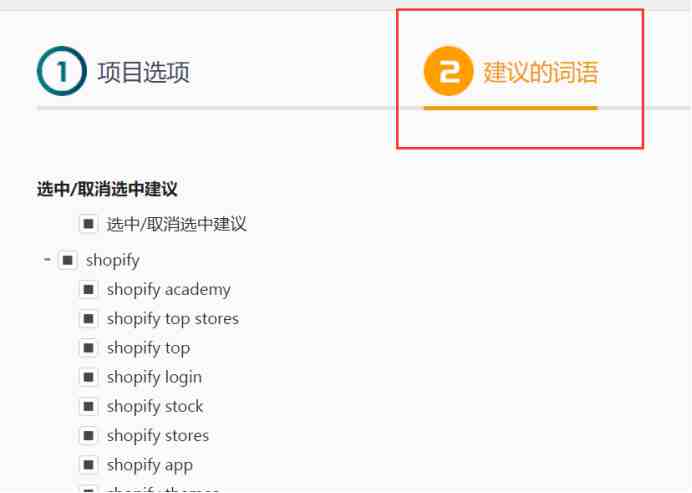Click the orange step 2 circle icon

click(448, 71)
